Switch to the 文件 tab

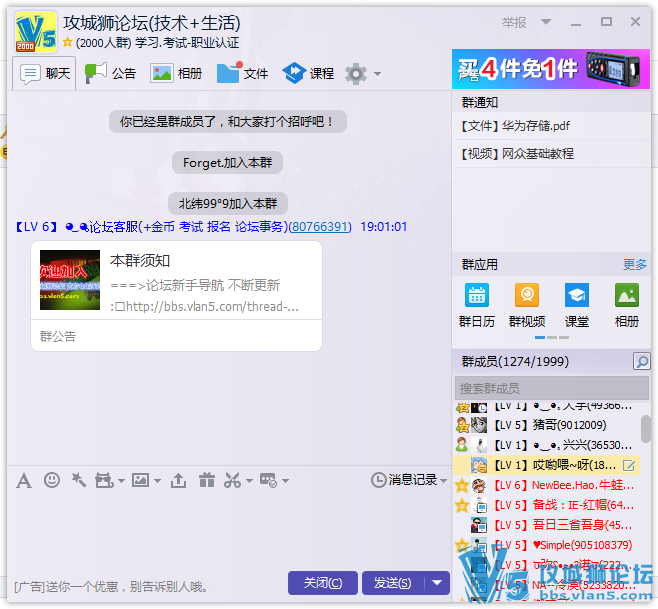[243, 73]
